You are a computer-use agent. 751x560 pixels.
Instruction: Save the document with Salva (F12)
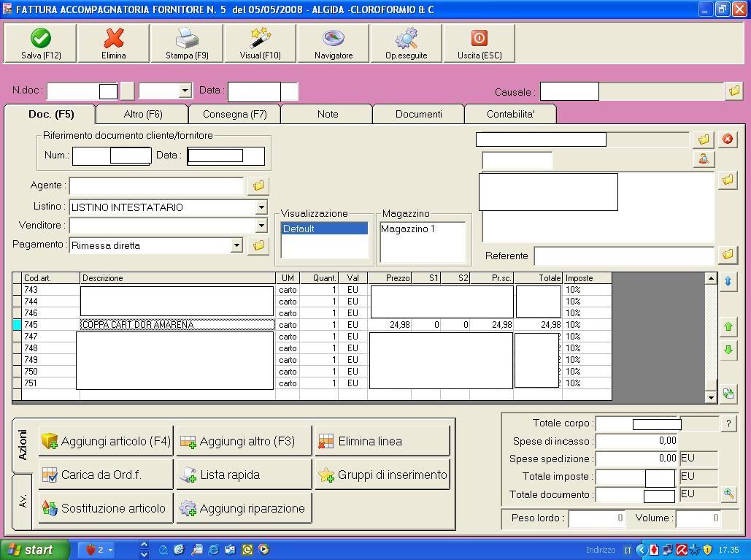pyautogui.click(x=40, y=44)
